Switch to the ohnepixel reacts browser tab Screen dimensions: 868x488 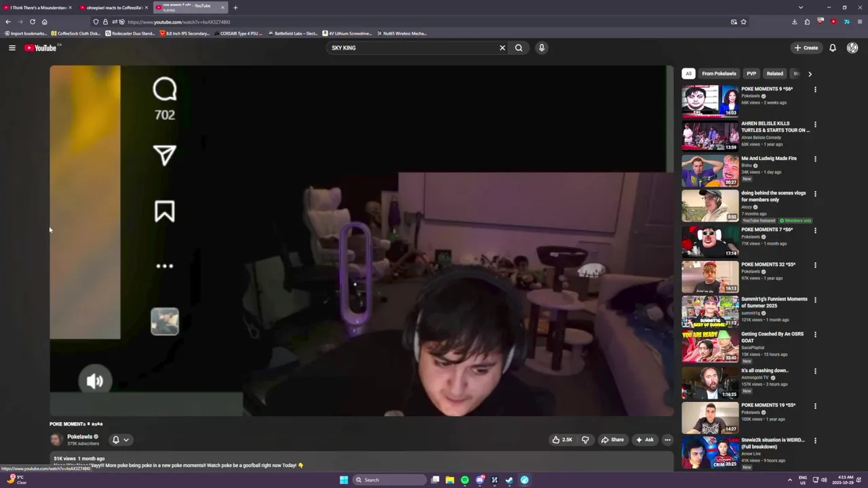pyautogui.click(x=113, y=7)
